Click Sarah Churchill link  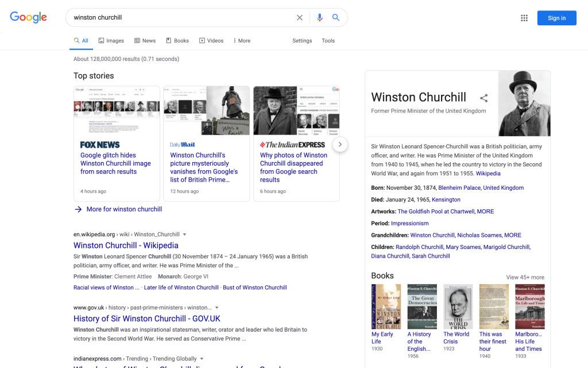pos(431,256)
